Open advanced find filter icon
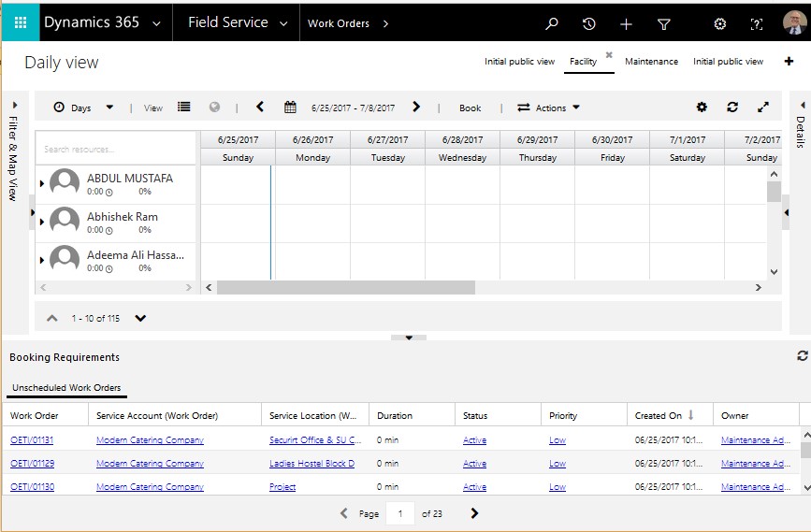 click(x=663, y=23)
